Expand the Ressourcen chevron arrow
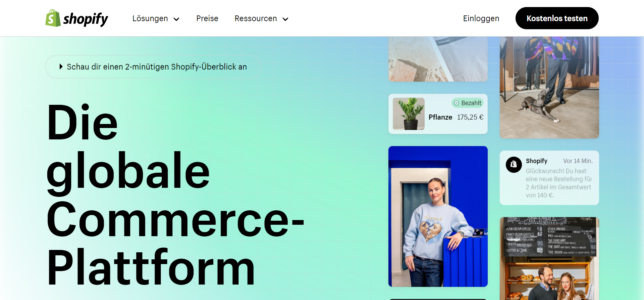The image size is (644, 300). 285,19
